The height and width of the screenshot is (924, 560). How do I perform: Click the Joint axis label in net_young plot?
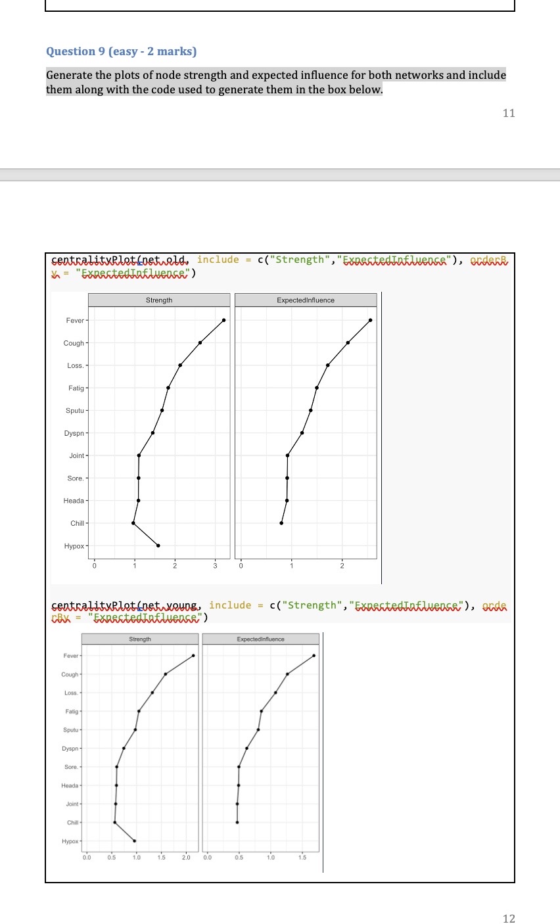click(72, 804)
